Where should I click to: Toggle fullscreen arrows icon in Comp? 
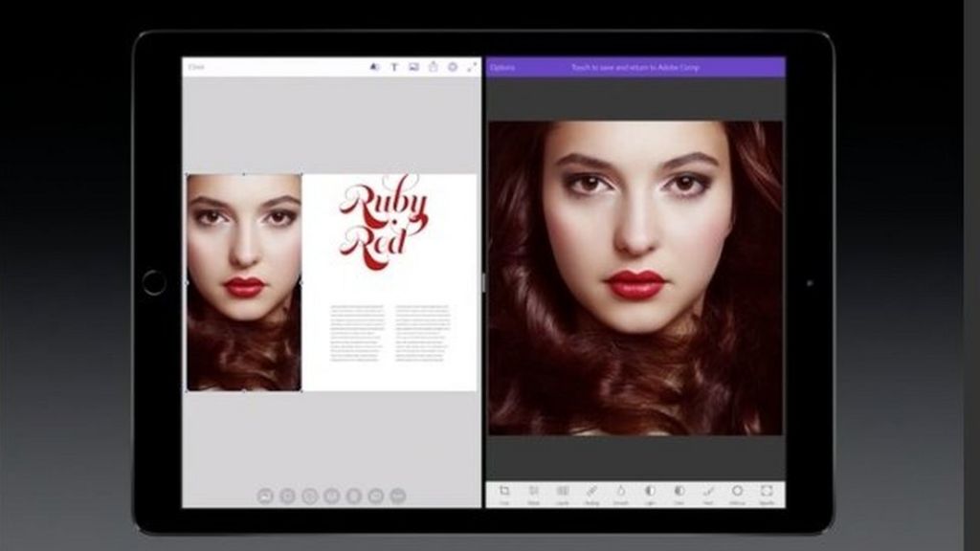472,67
